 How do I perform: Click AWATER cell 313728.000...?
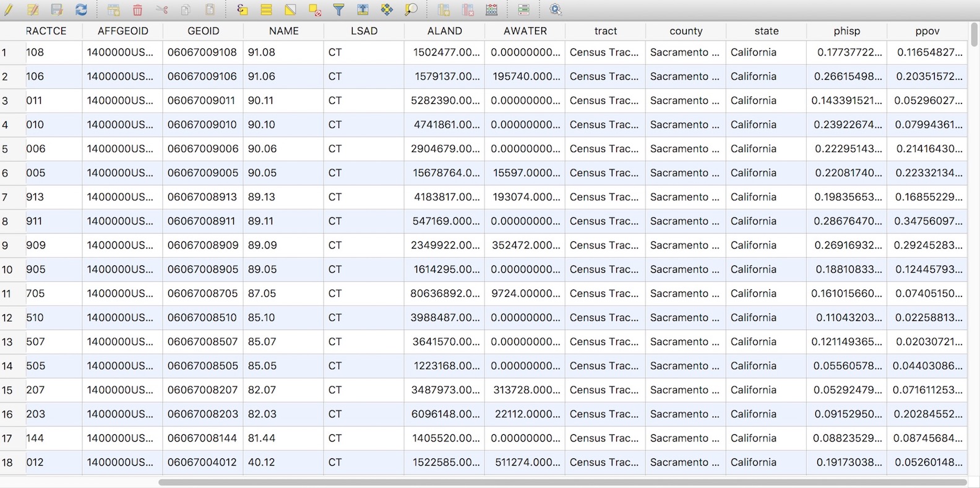pyautogui.click(x=525, y=390)
